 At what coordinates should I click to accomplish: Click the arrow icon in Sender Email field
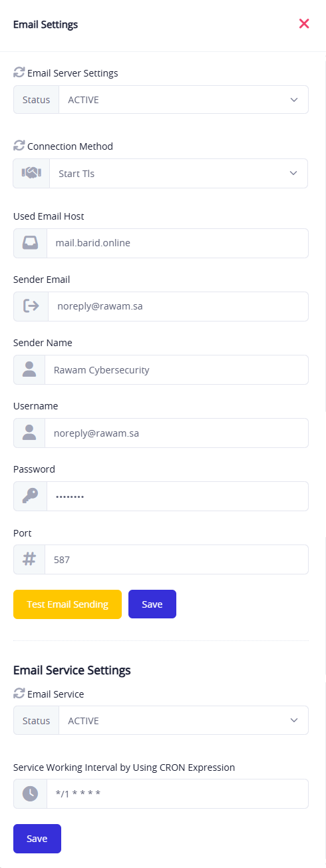(31, 306)
